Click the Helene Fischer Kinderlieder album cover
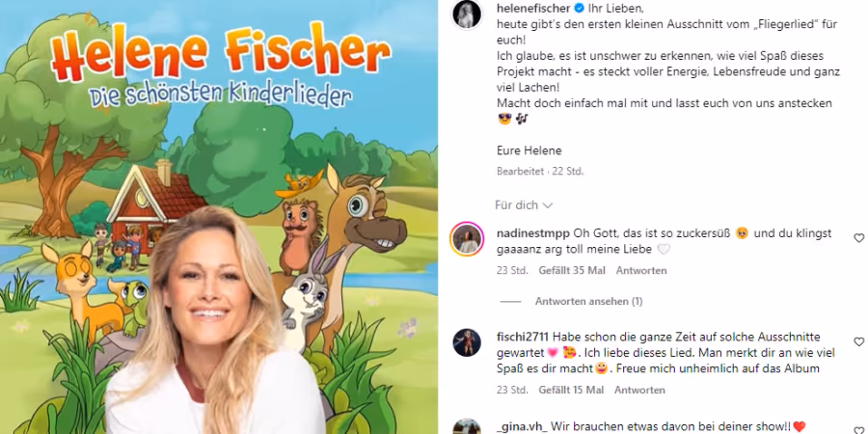Screen dimensions: 868x434 tap(219, 217)
